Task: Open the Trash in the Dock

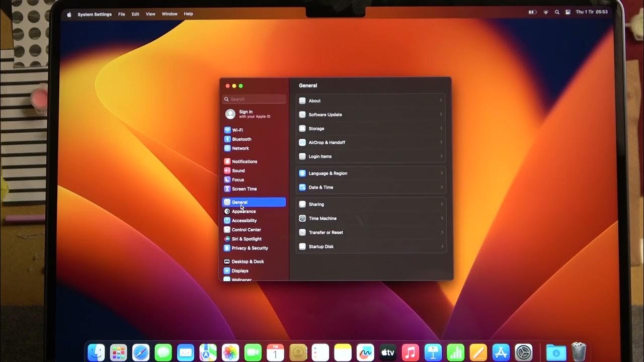Action: pyautogui.click(x=579, y=352)
